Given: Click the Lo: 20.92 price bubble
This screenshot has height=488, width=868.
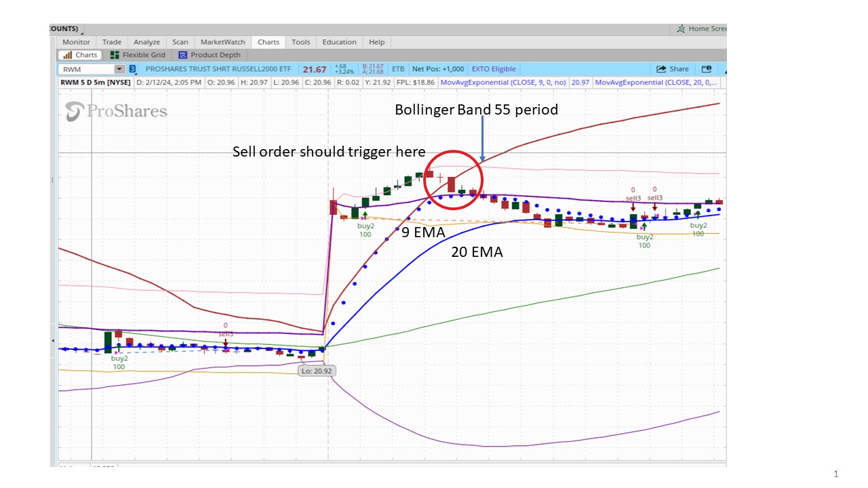Looking at the screenshot, I should point(316,371).
